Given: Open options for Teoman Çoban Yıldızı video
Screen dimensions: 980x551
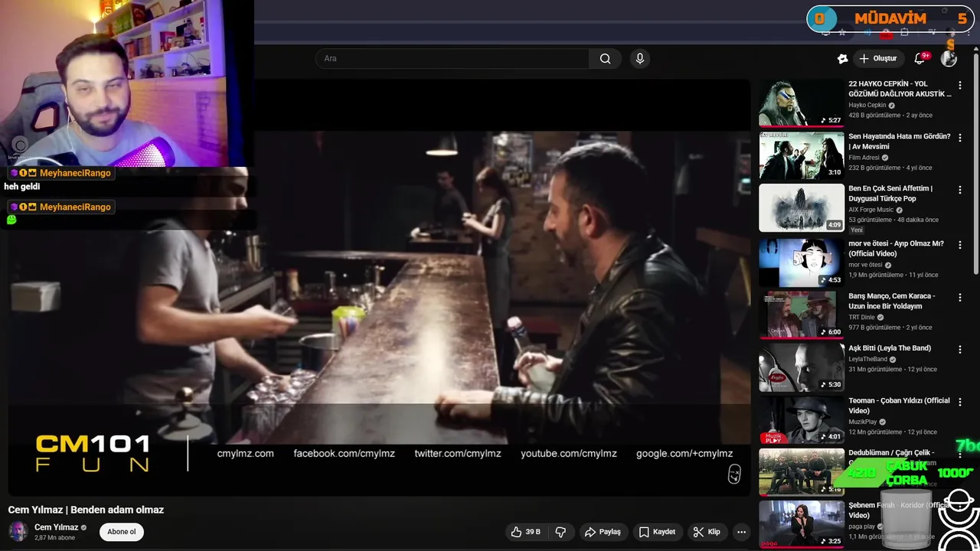Looking at the screenshot, I should click(x=960, y=402).
